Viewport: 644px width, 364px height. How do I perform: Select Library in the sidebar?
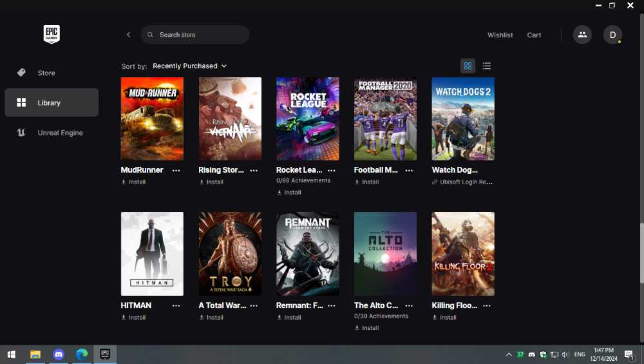[52, 102]
